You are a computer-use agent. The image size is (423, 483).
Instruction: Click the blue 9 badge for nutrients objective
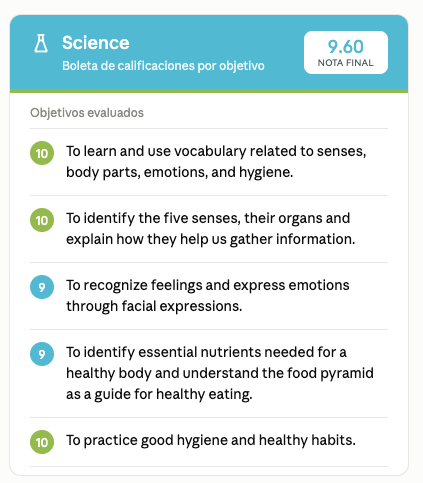coord(42,354)
